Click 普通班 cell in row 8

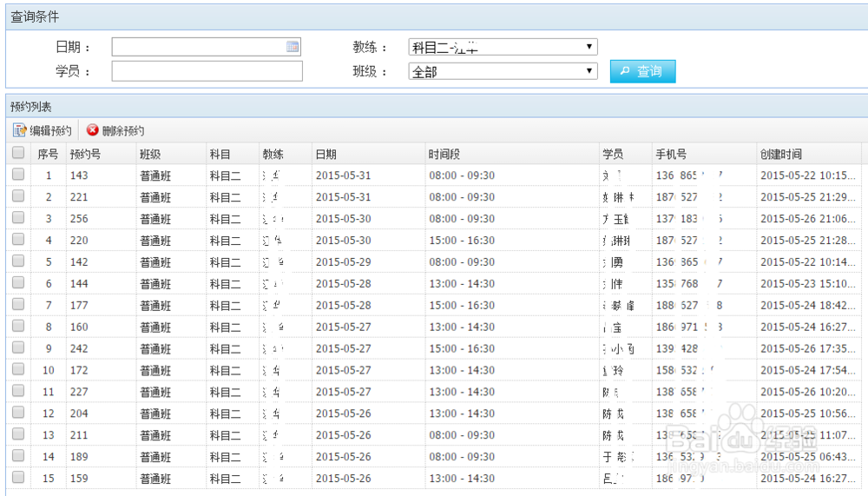[155, 327]
